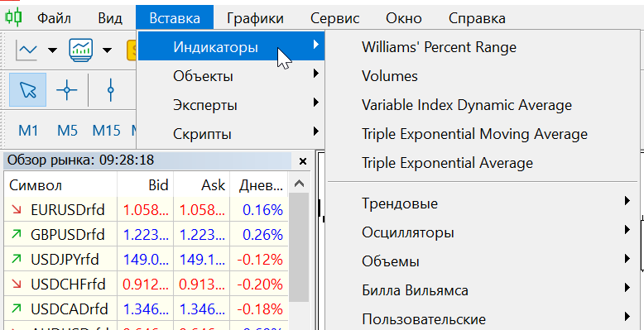This screenshot has width=644, height=330.
Task: Open the Вид menu
Action: coord(109,18)
